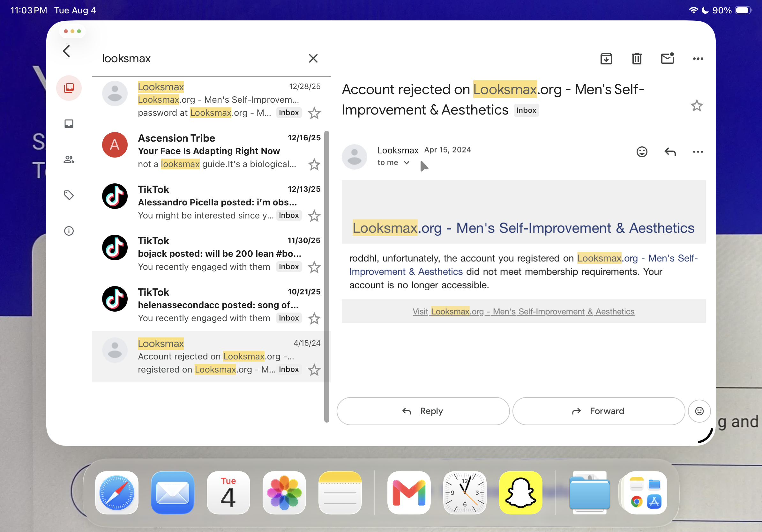Open the Visit Looksmax.org link
This screenshot has height=532, width=762.
point(523,311)
